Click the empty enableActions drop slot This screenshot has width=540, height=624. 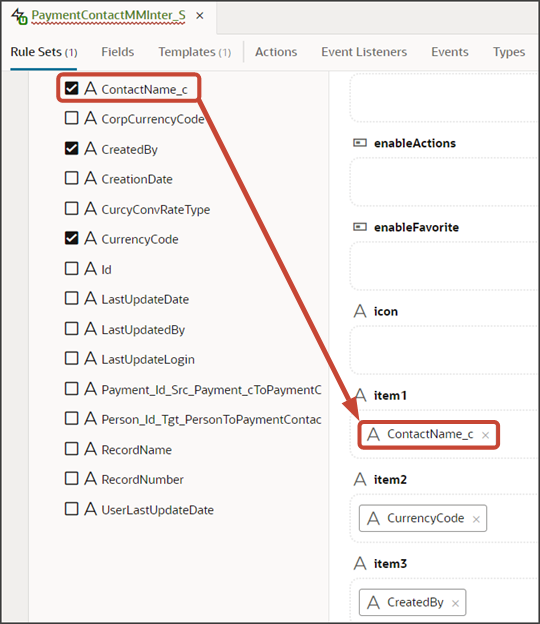[444, 182]
